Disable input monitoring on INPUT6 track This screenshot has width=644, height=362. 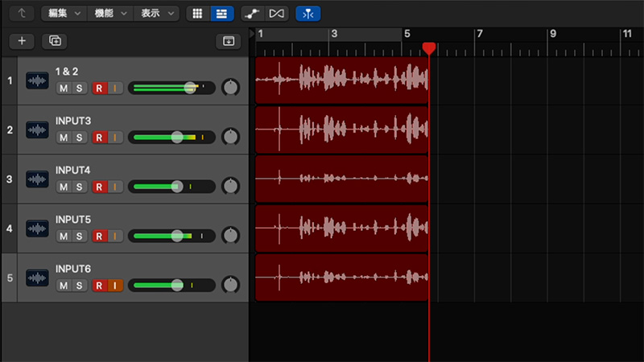pos(115,286)
